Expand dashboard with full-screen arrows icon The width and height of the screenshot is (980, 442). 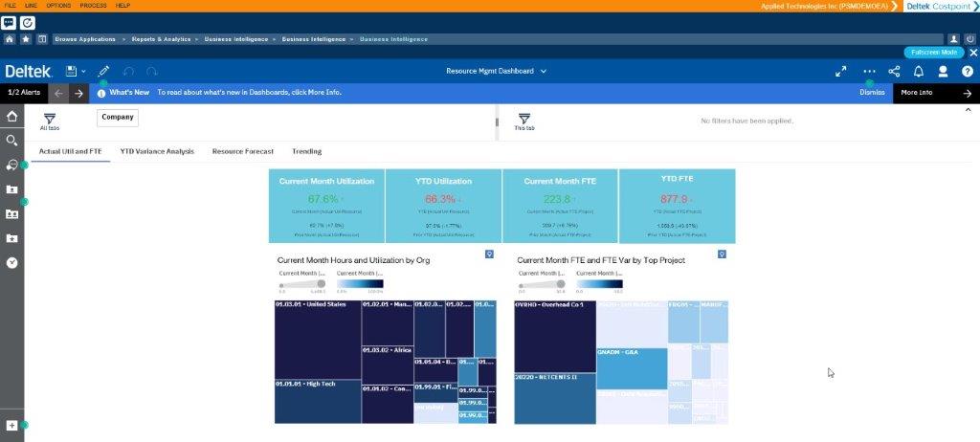click(841, 72)
